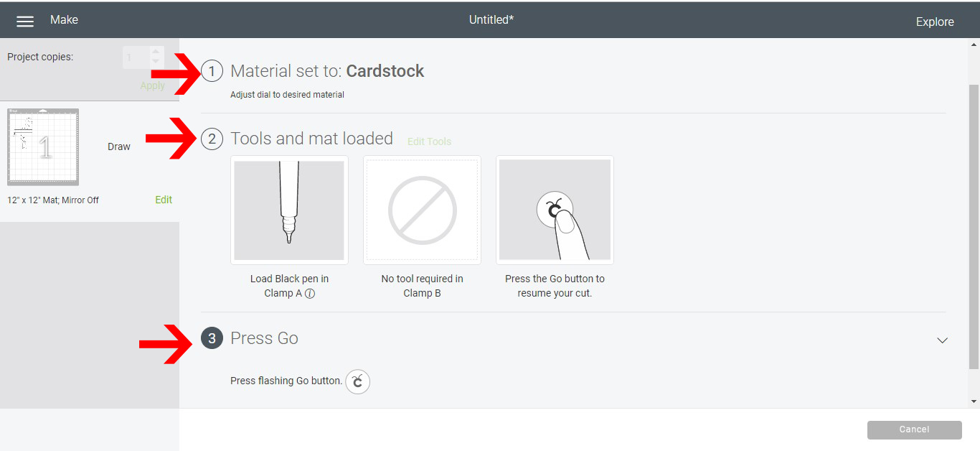Select the Draw mat thumbnail
The height and width of the screenshot is (451, 980).
point(43,147)
